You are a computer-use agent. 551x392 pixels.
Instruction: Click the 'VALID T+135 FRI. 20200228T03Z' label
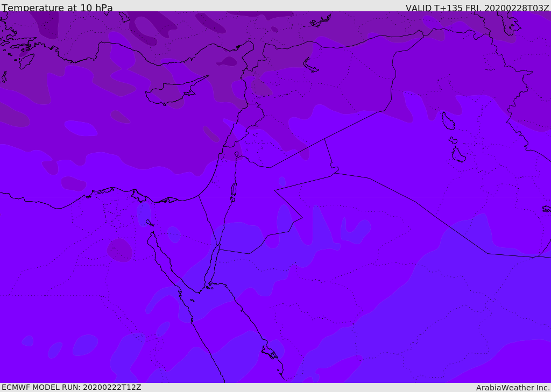point(477,8)
